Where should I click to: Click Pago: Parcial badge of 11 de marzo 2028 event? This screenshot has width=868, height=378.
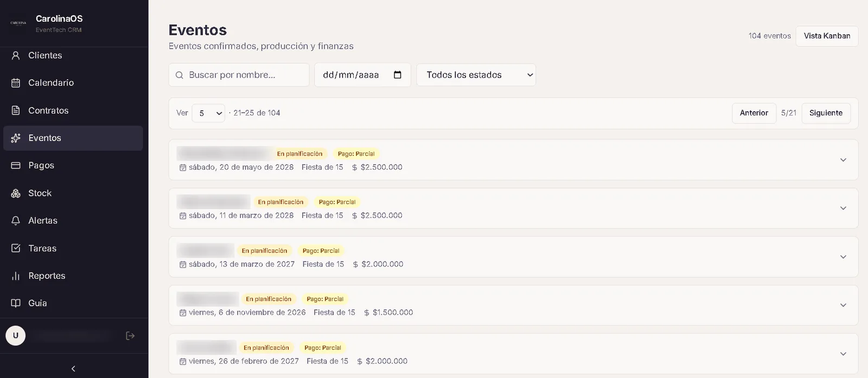pos(337,202)
